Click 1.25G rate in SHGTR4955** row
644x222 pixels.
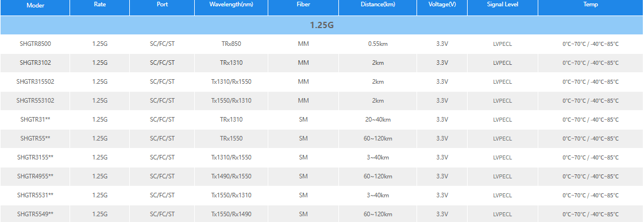pyautogui.click(x=100, y=176)
